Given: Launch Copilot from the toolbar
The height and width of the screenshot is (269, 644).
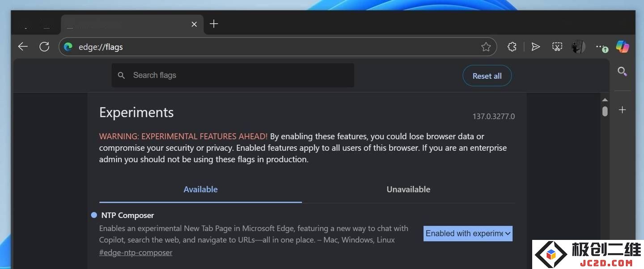Looking at the screenshot, I should coord(623,47).
